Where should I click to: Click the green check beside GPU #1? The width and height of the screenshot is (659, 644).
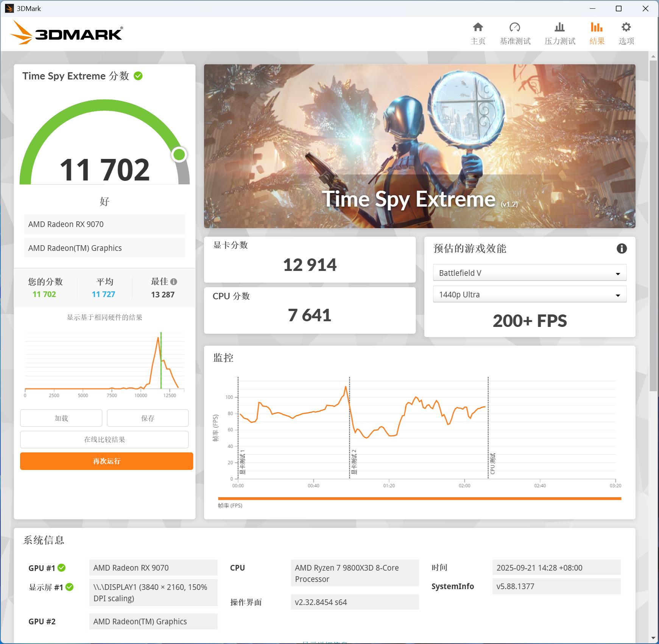point(62,568)
